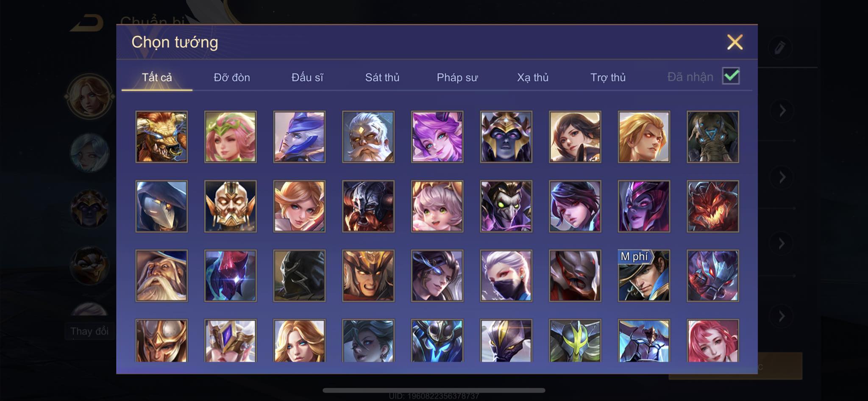Image resolution: width=868 pixels, height=401 pixels.
Task: Show the 'Pháp sư' hero category
Action: point(457,77)
